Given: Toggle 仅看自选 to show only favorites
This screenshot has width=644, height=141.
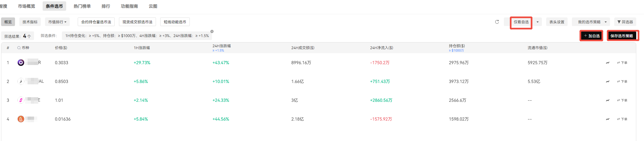Looking at the screenshot, I should tap(521, 22).
